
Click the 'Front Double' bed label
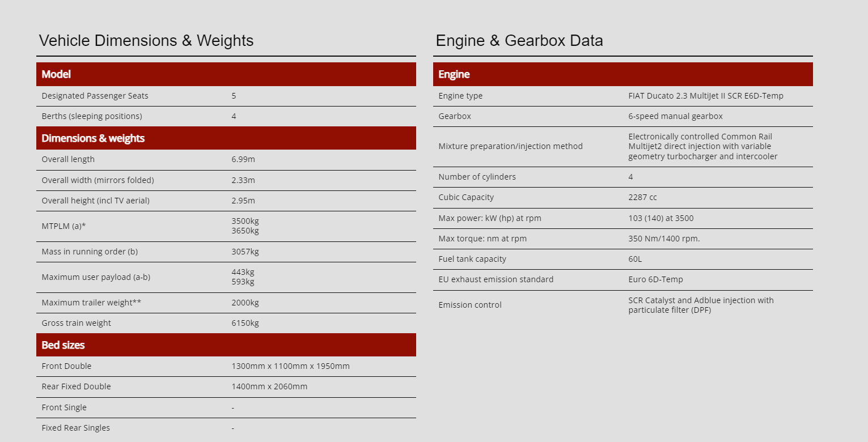click(66, 366)
